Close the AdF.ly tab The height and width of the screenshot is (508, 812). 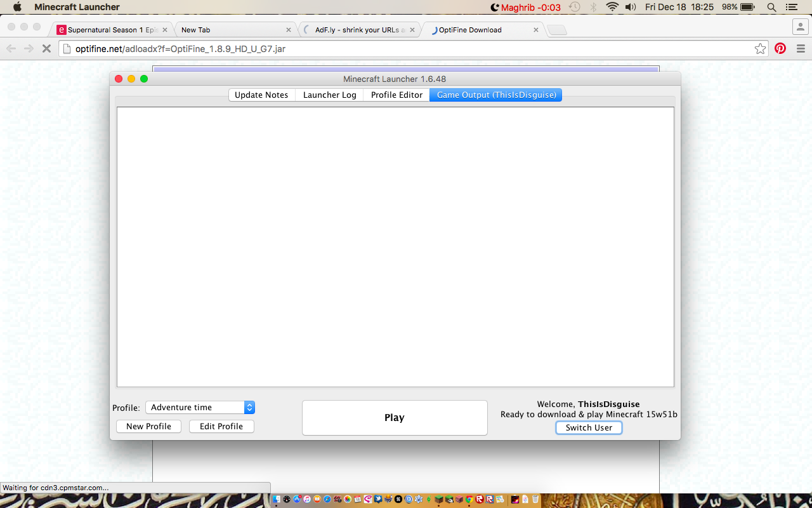[412, 30]
